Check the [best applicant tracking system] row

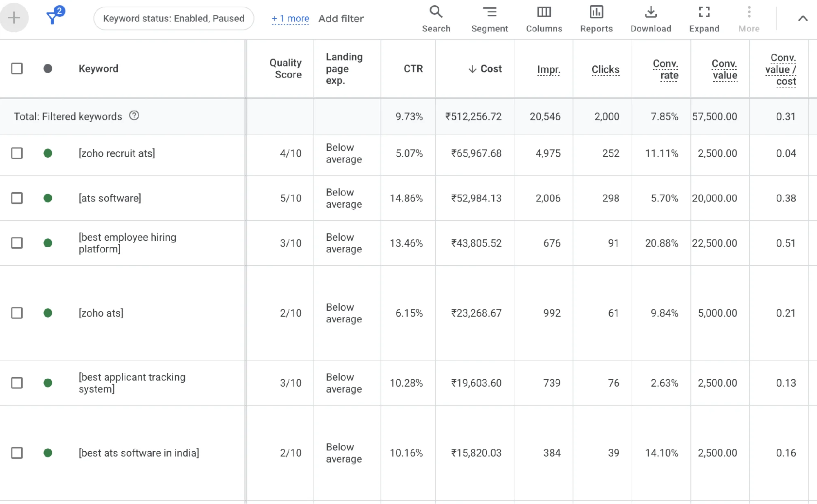pos(17,383)
